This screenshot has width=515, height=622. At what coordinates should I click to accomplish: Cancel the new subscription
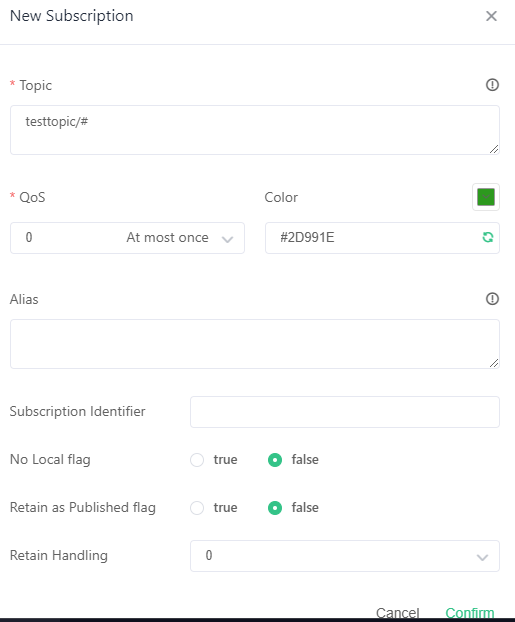[x=398, y=613]
